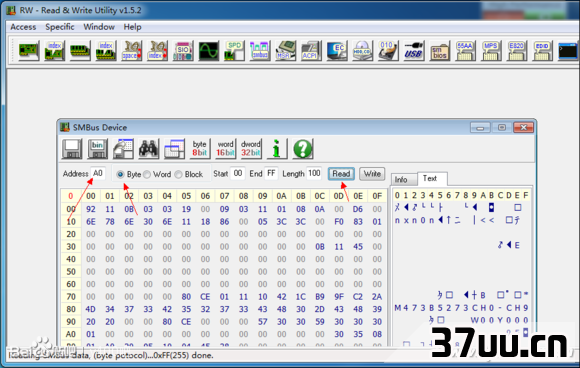Save SMBus data with floppy disk icon
This screenshot has width=580, height=368.
click(x=72, y=149)
